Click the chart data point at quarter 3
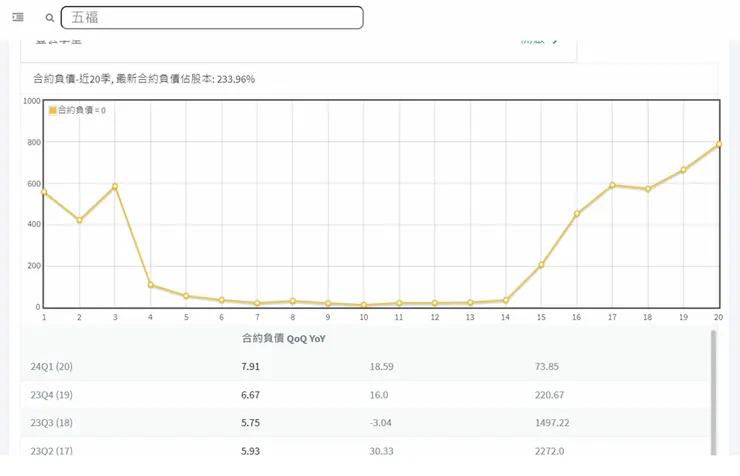 [x=115, y=186]
